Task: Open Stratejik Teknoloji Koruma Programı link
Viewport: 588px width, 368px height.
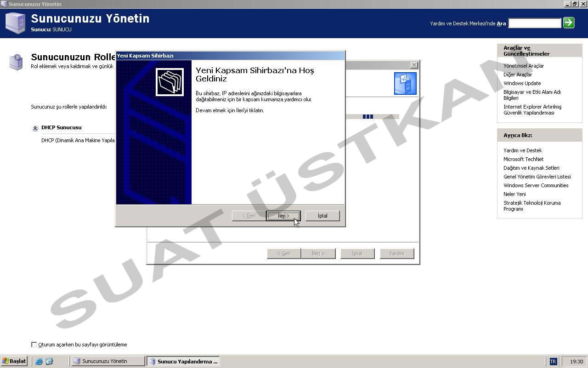Action: (532, 206)
